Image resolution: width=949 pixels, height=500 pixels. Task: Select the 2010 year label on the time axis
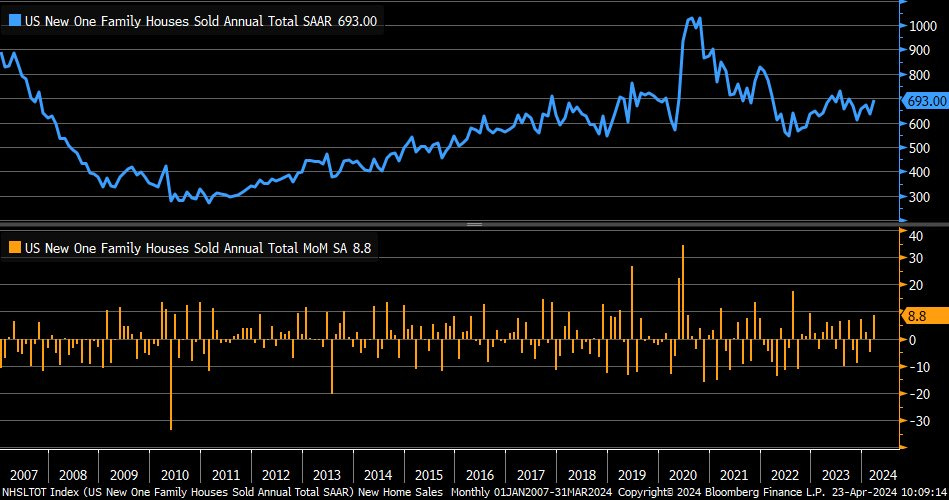[x=175, y=475]
